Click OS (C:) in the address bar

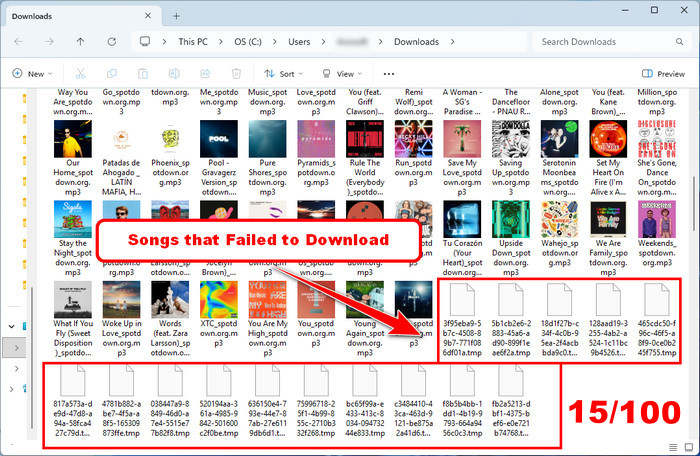tap(248, 42)
